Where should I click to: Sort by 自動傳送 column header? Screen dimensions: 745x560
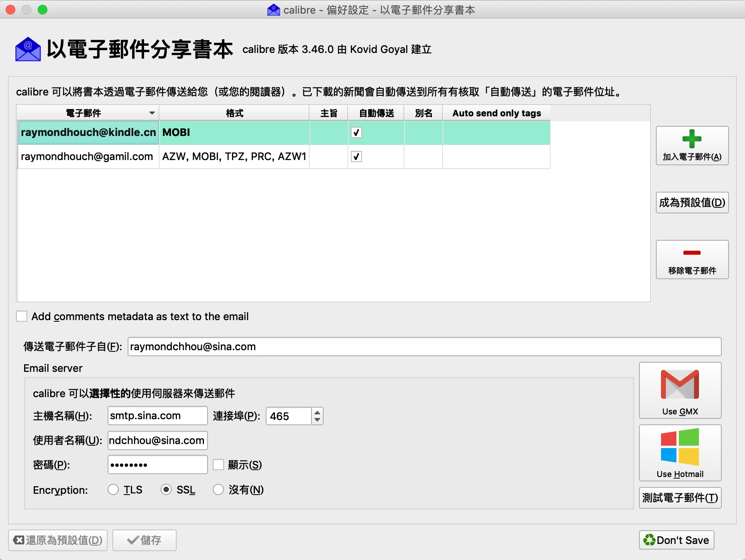376,113
